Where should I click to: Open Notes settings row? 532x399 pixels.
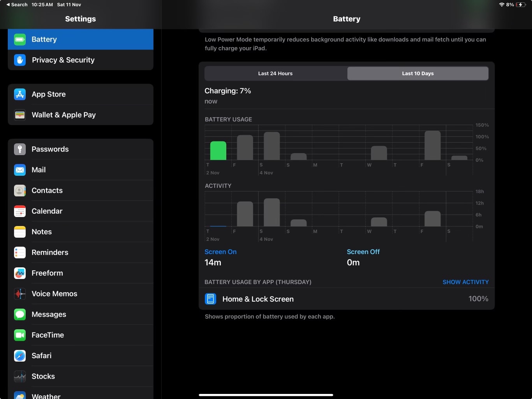[x=81, y=232]
